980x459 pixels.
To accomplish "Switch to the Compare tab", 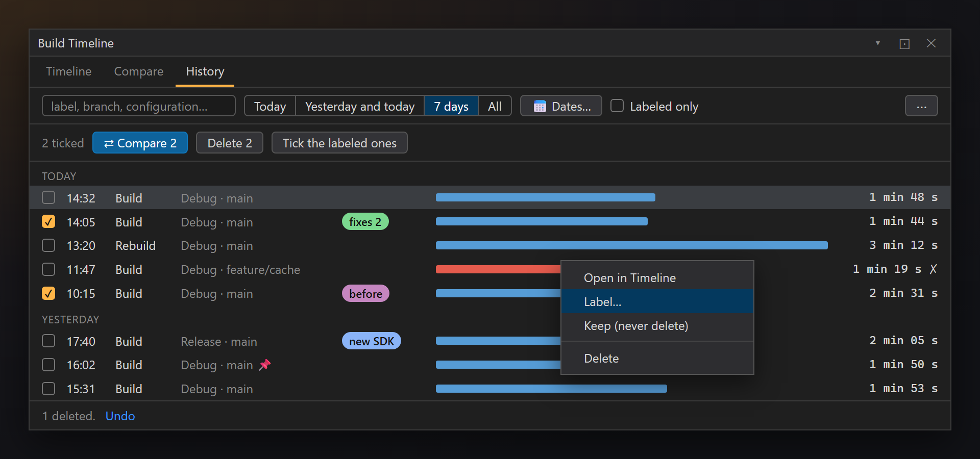I will [139, 71].
